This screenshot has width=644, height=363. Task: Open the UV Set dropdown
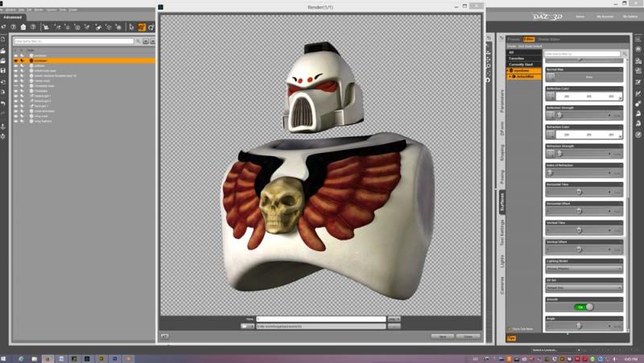click(x=584, y=288)
